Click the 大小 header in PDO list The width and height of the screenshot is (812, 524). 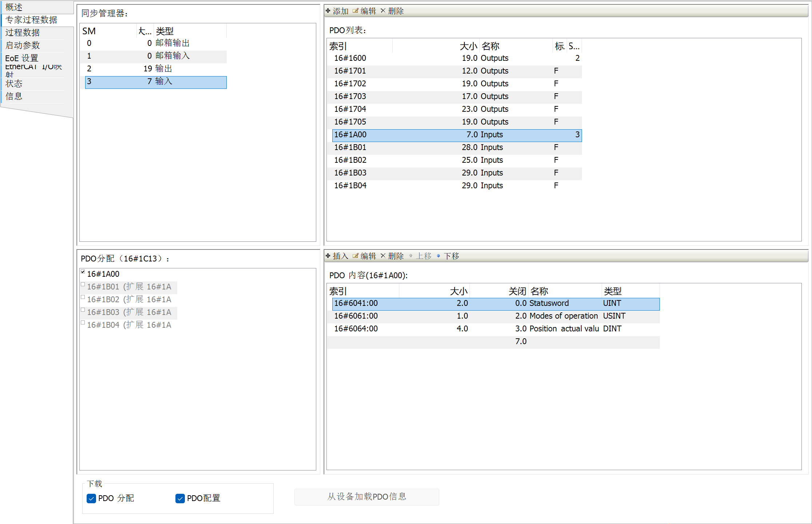(436, 46)
